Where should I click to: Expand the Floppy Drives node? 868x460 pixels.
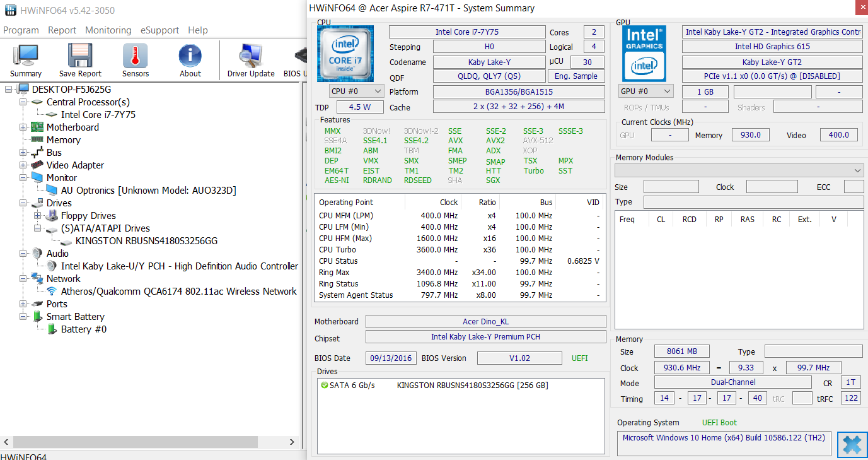coord(37,215)
